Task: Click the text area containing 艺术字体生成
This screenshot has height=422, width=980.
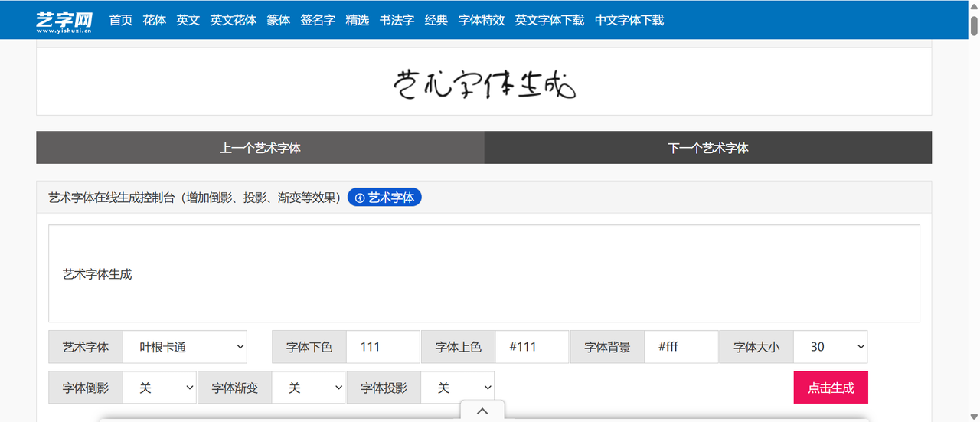Action: (x=484, y=273)
